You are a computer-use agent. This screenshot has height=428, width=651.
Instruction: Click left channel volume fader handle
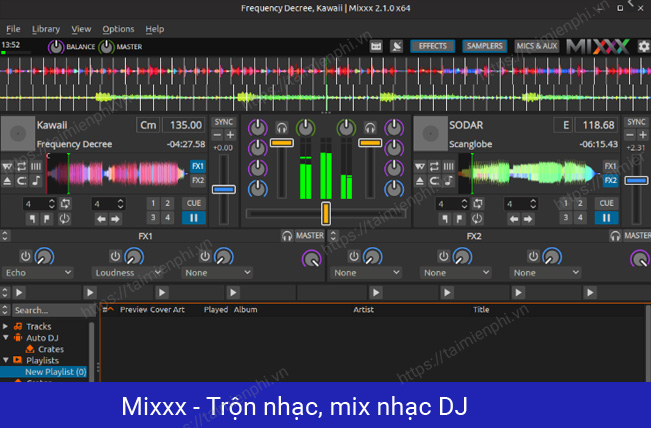[282, 143]
